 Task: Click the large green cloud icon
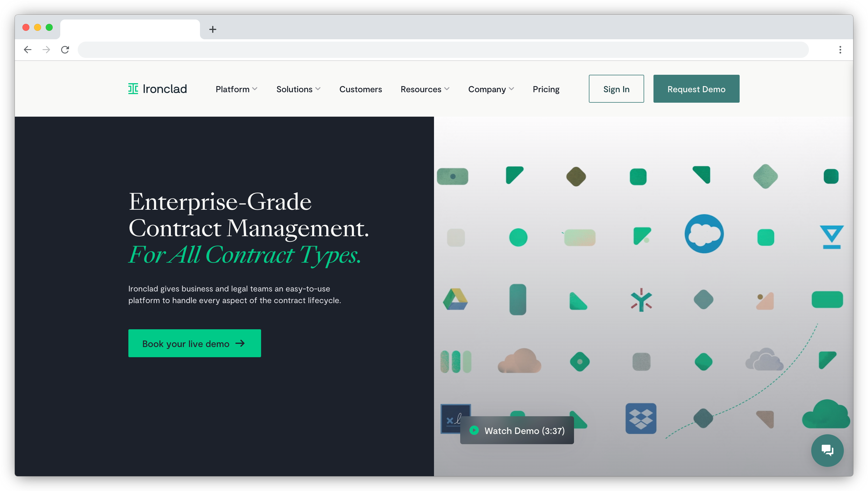coord(826,414)
